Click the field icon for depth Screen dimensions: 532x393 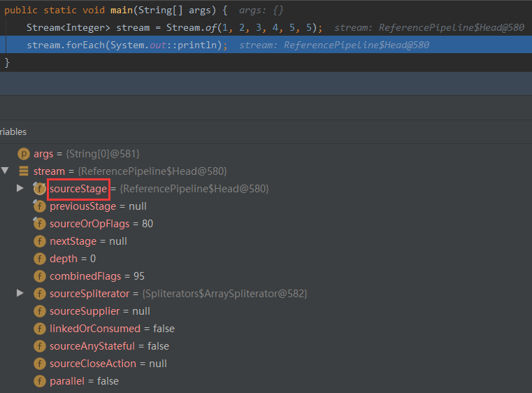click(40, 259)
